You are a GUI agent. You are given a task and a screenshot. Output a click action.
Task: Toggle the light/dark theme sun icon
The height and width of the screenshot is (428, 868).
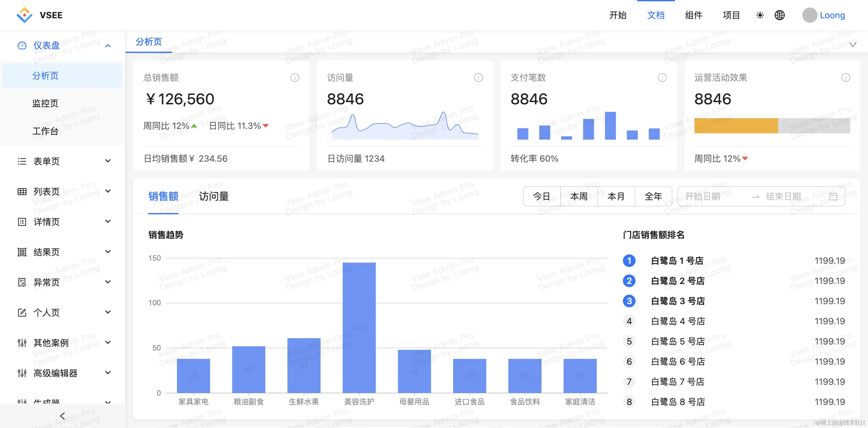point(760,15)
